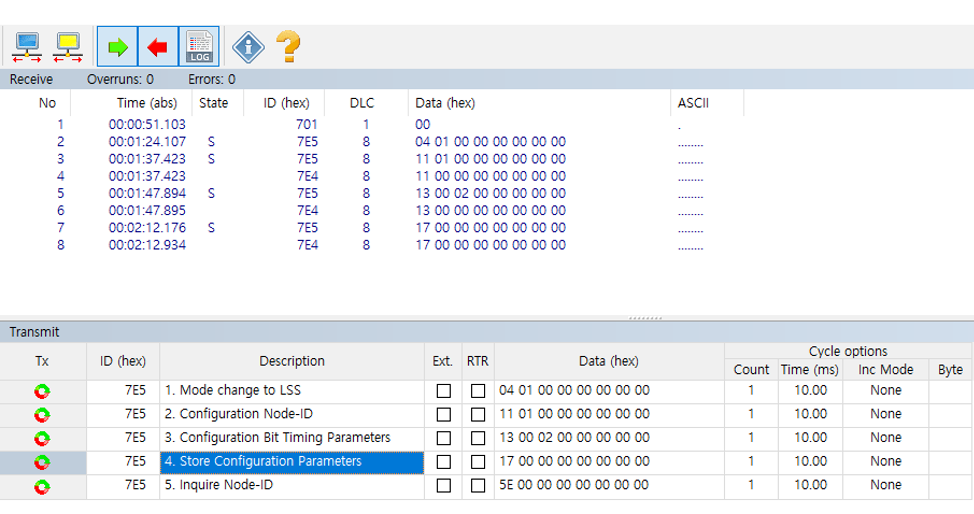This screenshot has width=974, height=514.
Task: Select the 3. Configuration Bit Timing Parameters description
Action: (x=292, y=438)
